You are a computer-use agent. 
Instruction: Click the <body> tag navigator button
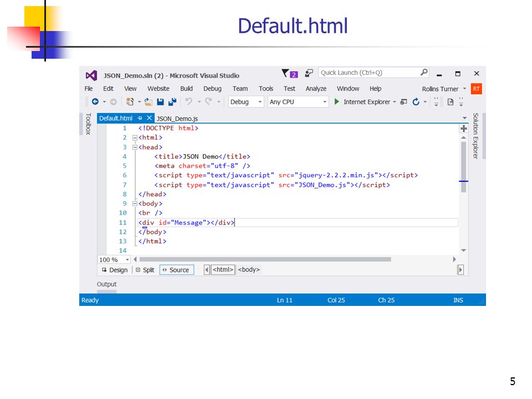pos(249,270)
